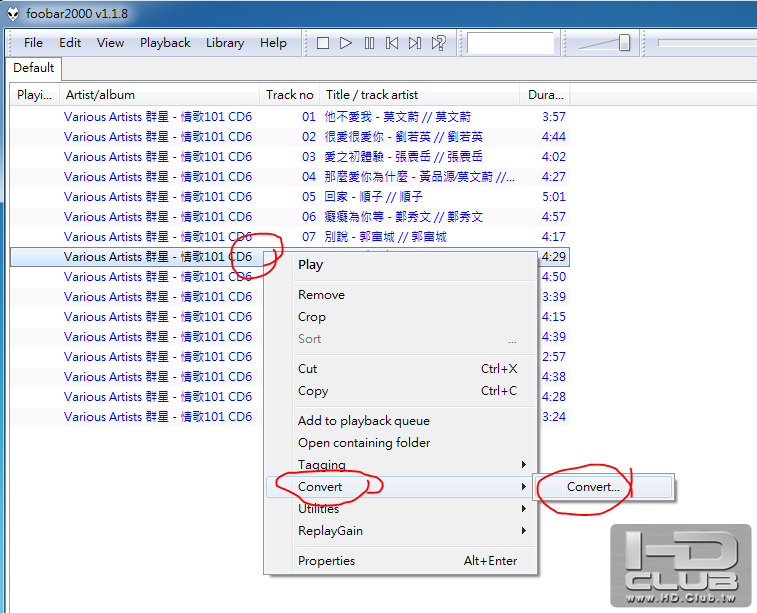Sort by the Track no column header
Viewport: 757px width, 613px height.
pyautogui.click(x=290, y=95)
